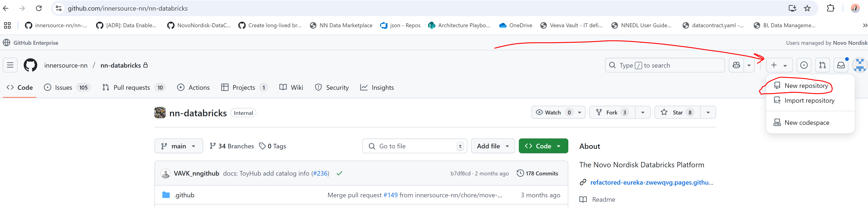The image size is (868, 207).
Task: Switch to the Pull requests tab
Action: [134, 87]
